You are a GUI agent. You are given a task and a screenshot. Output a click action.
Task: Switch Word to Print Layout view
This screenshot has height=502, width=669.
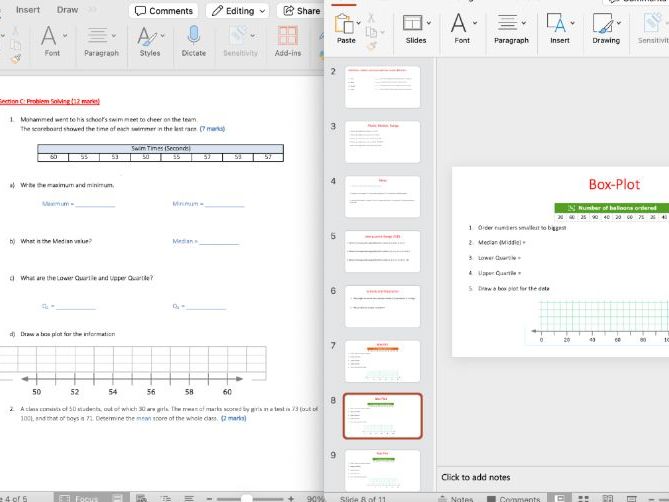117,498
